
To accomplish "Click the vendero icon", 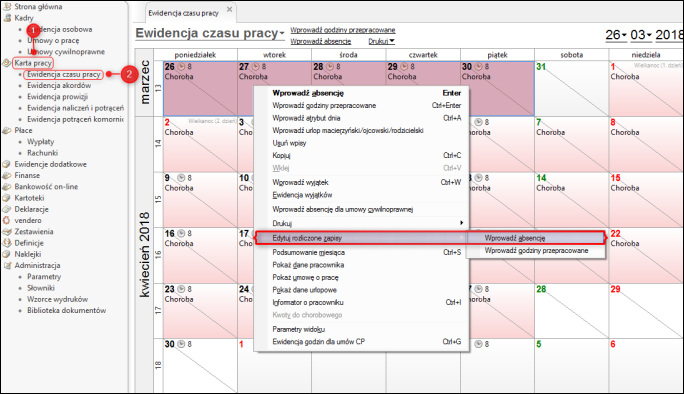I will pos(7,220).
